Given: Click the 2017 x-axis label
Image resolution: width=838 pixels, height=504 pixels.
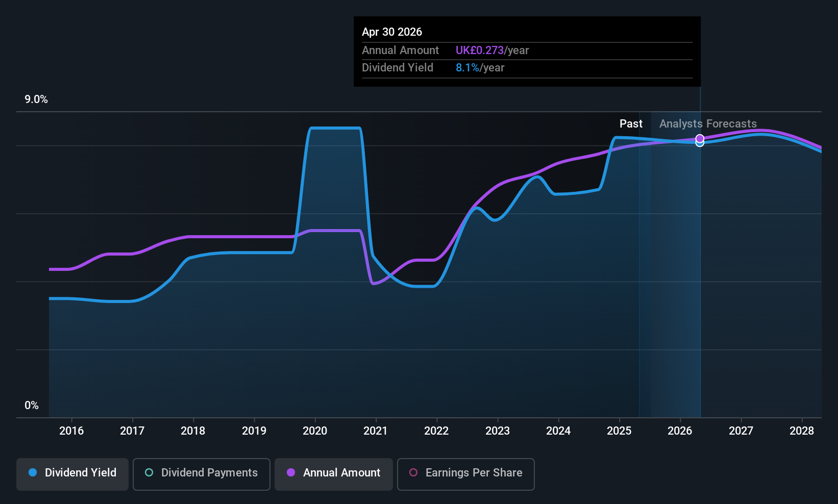Looking at the screenshot, I should click(132, 431).
